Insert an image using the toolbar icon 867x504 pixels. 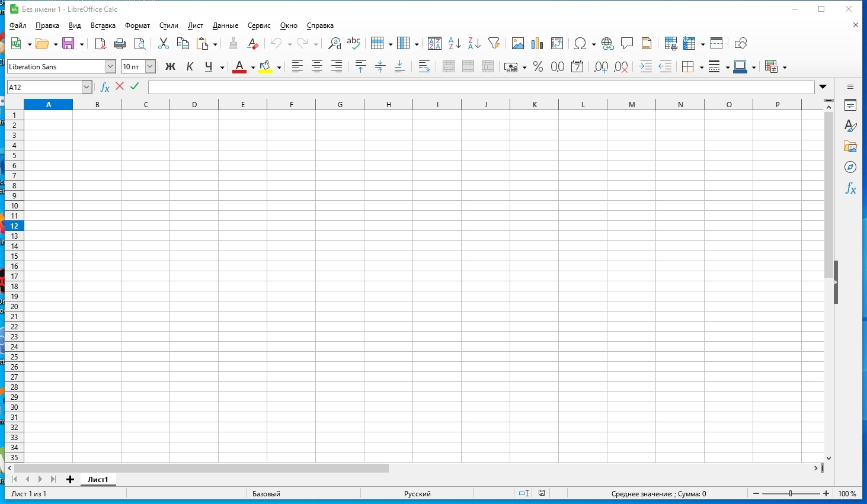pos(517,43)
